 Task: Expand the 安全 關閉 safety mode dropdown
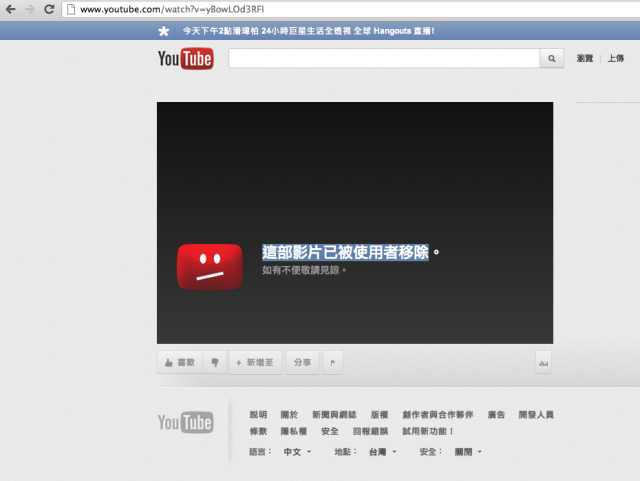tap(468, 452)
